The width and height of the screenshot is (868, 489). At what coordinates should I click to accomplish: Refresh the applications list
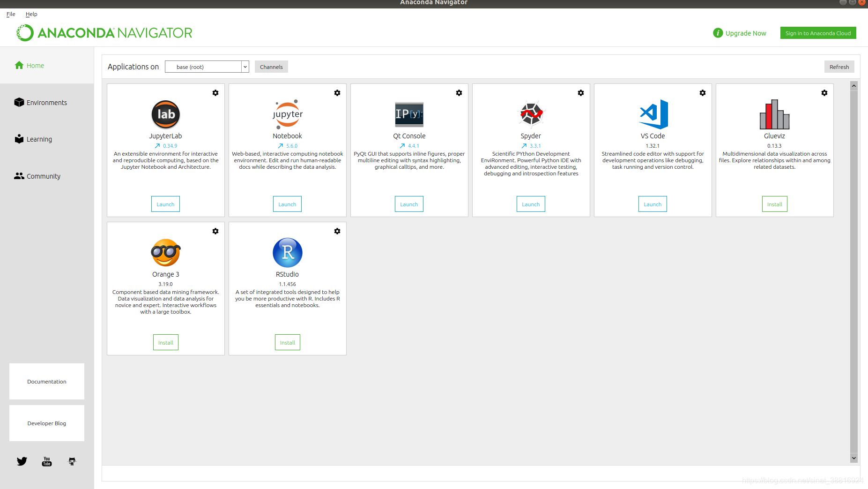pos(839,67)
